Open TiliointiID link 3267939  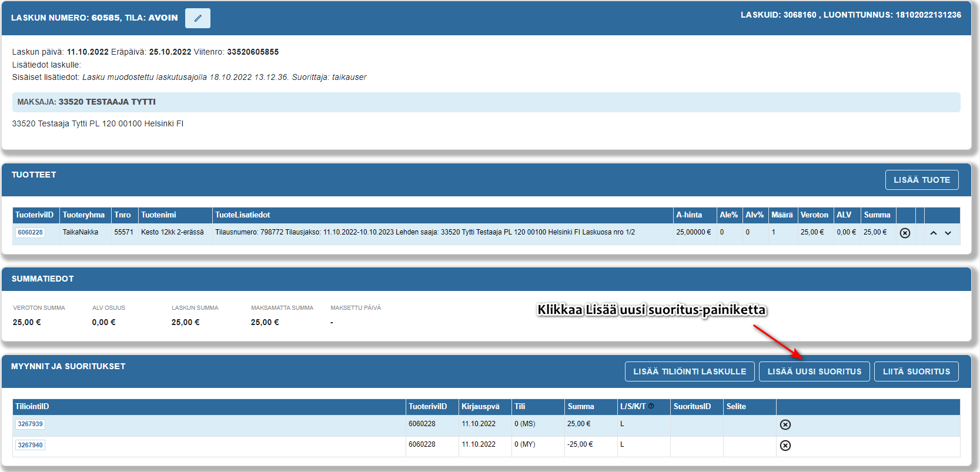(x=30, y=424)
